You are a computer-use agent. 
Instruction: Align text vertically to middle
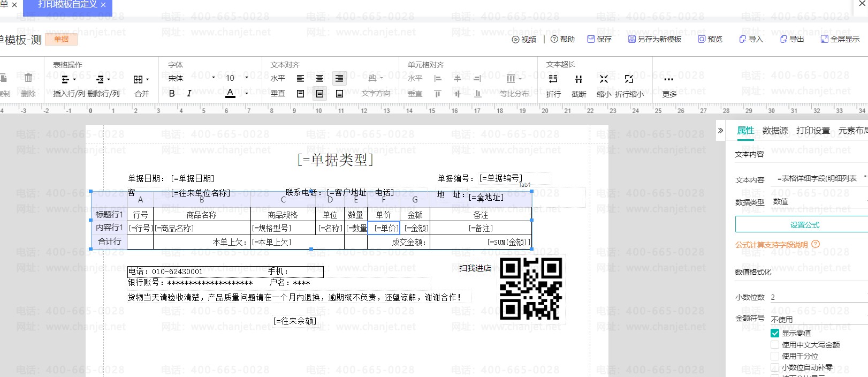(319, 94)
